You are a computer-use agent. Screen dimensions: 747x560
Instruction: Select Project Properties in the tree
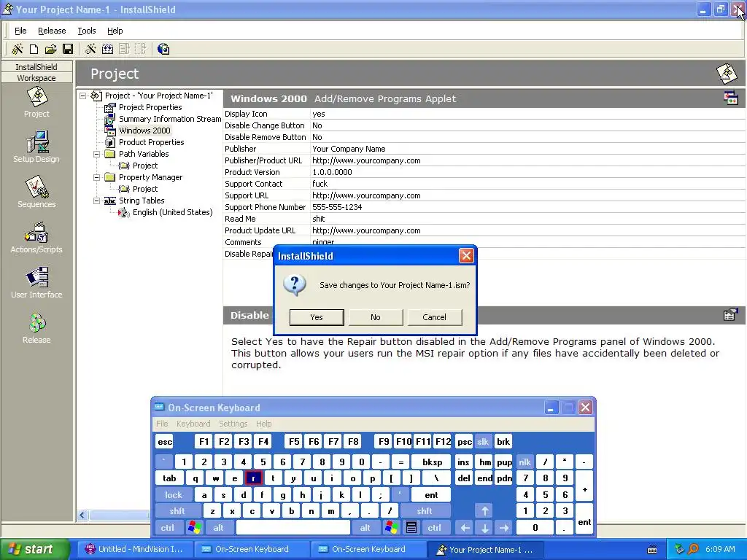(150, 107)
